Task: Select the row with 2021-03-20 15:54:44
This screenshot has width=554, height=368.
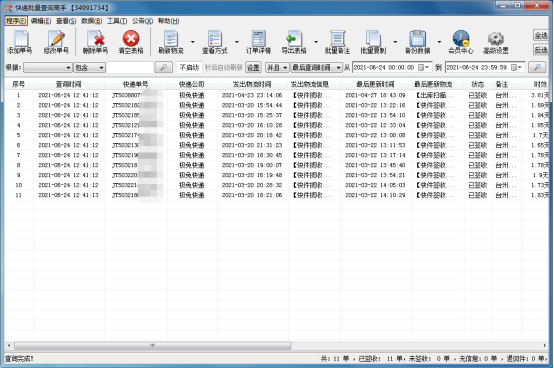Action: coord(277,105)
